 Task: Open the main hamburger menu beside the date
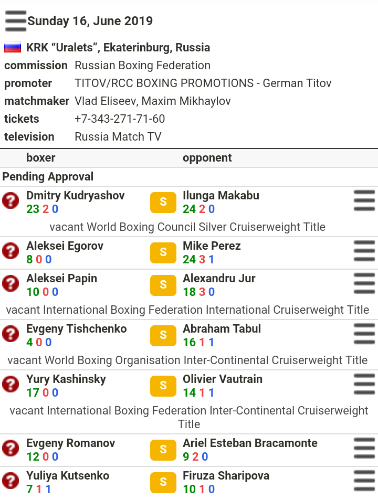tap(15, 21)
